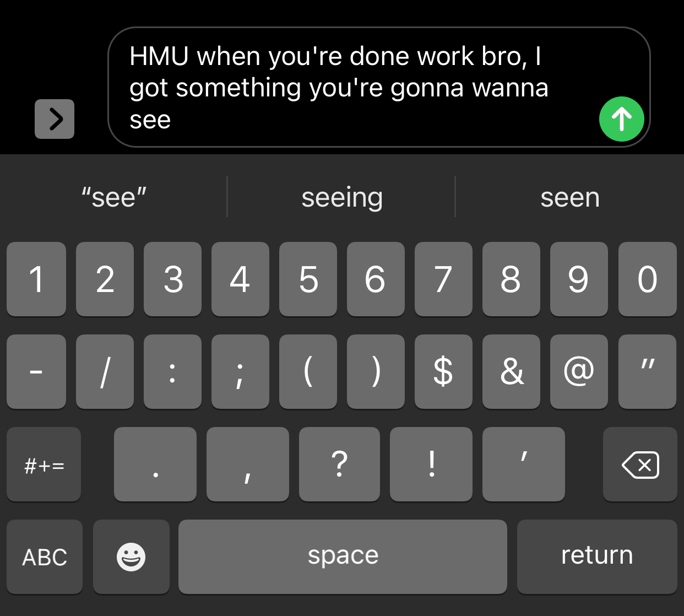The height and width of the screenshot is (616, 684).
Task: Tap the exclamation mark key
Action: pos(431,464)
